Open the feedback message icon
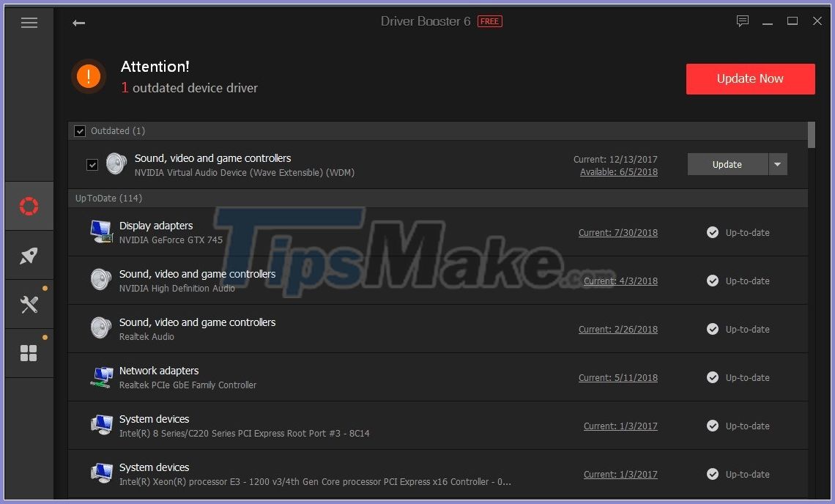Viewport: 835px width, 504px height. 743,21
